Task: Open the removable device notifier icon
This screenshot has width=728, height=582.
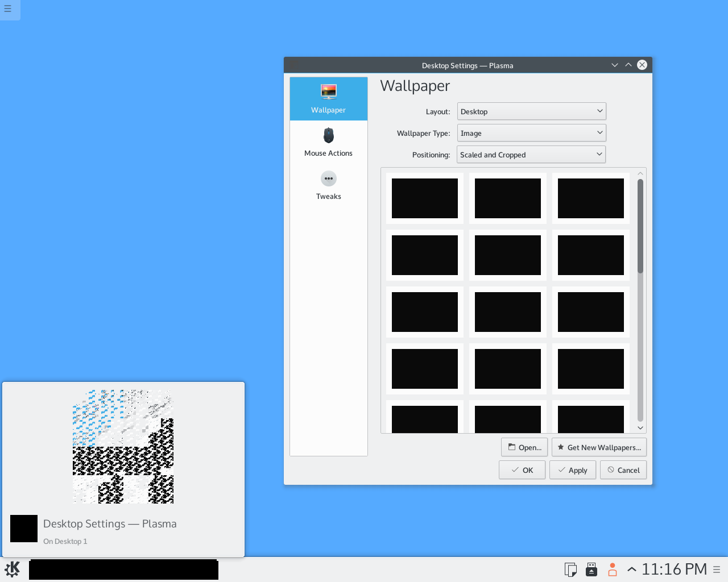Action: (591, 569)
